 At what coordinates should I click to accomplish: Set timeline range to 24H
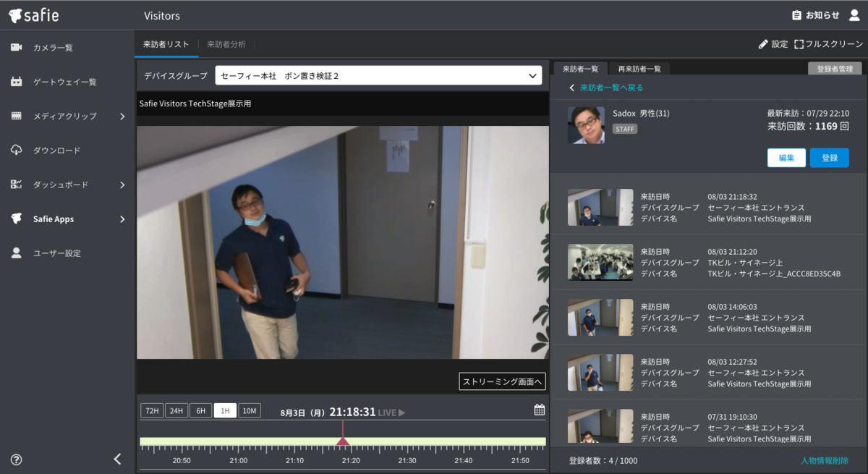click(176, 410)
